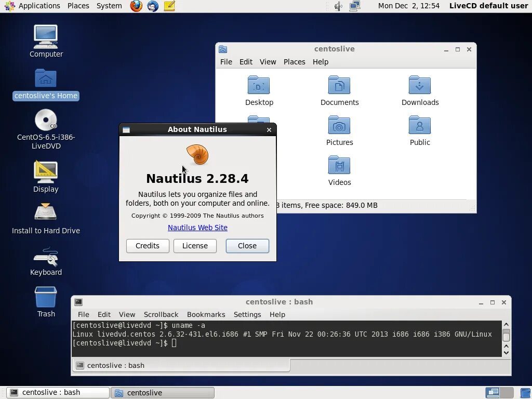The height and width of the screenshot is (399, 532).
Task: Select the Display desktop icon
Action: click(x=46, y=172)
